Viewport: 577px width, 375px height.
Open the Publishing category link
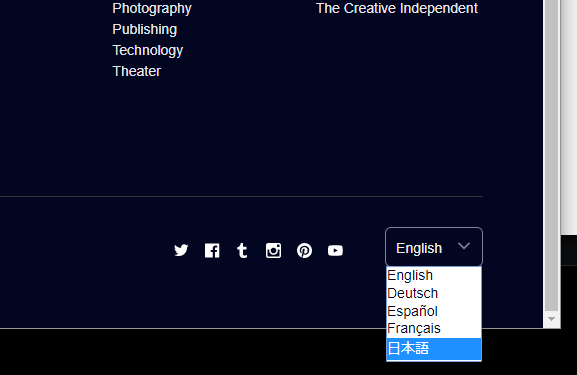[x=145, y=29]
